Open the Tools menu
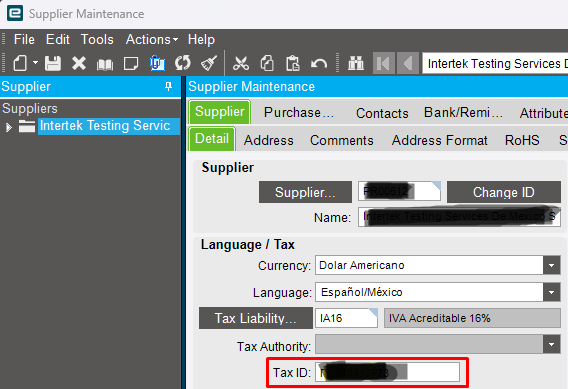The width and height of the screenshot is (568, 389). tap(97, 39)
